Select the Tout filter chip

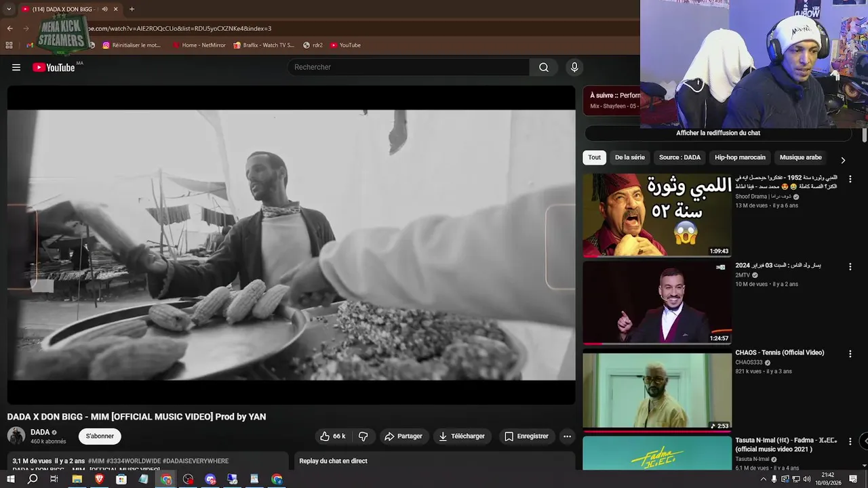(594, 157)
